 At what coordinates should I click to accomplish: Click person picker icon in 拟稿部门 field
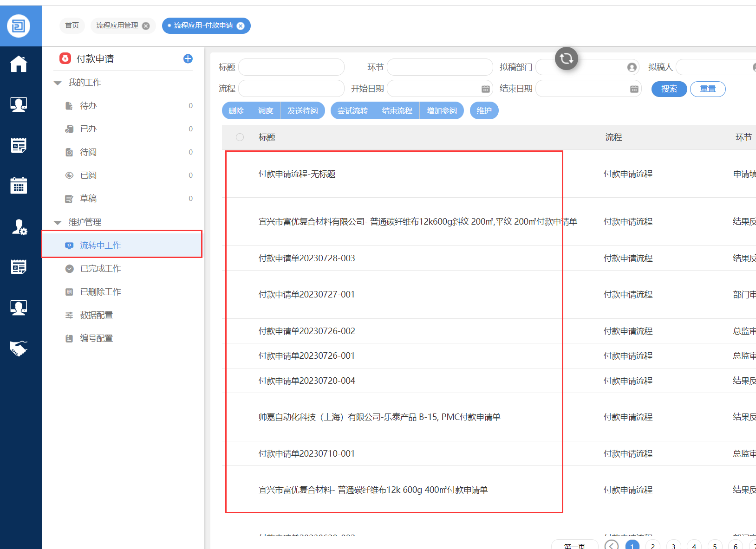(x=632, y=67)
